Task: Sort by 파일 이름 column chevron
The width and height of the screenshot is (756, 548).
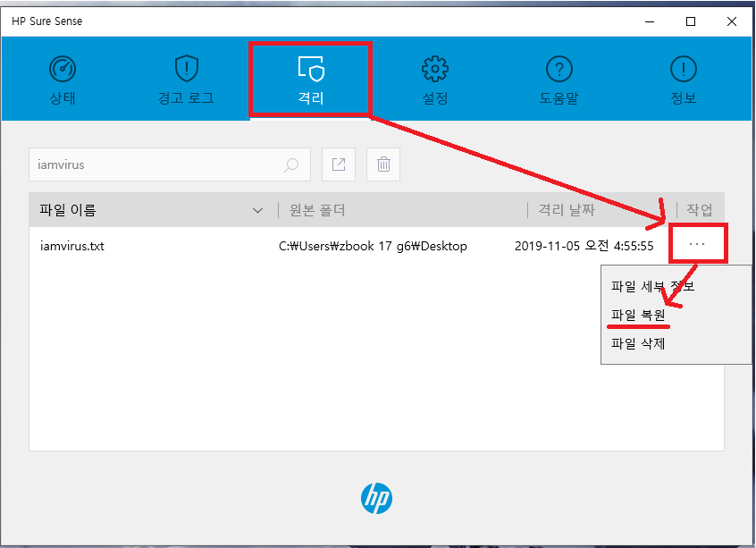Action: click(258, 210)
